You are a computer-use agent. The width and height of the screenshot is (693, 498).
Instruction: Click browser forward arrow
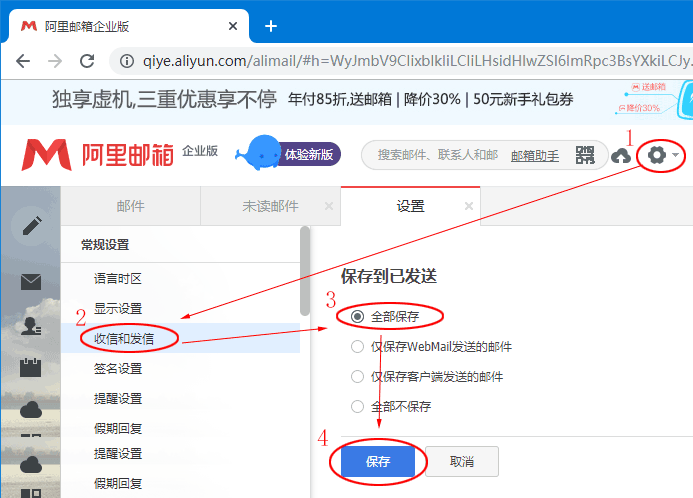click(55, 61)
